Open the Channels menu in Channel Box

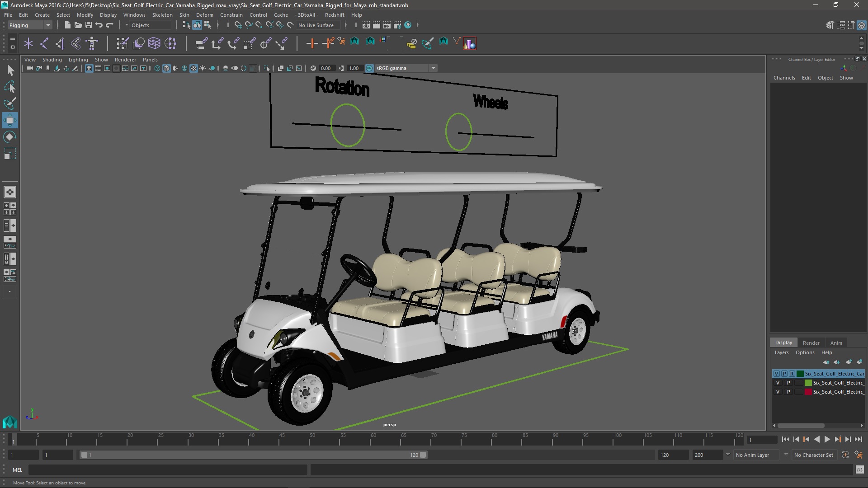coord(784,78)
